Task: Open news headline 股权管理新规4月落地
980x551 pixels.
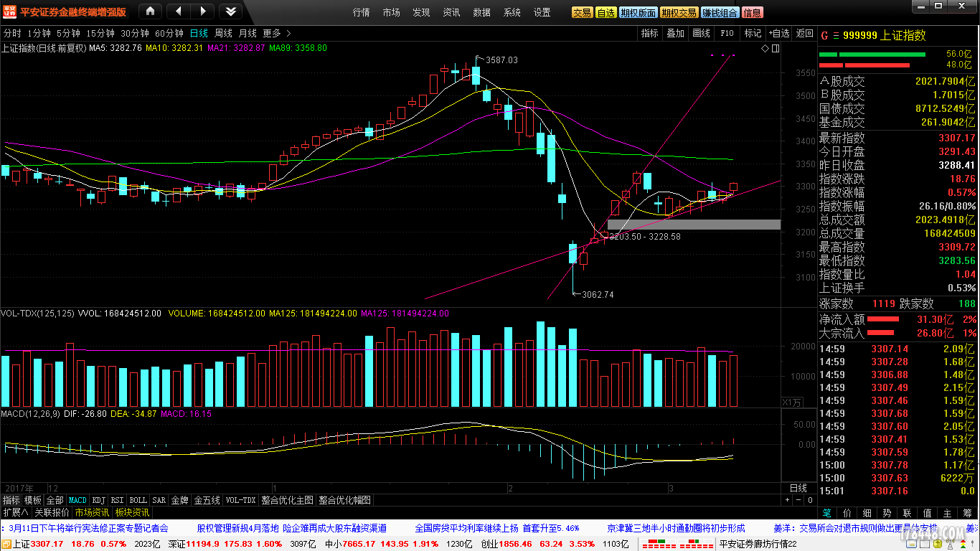Action: (238, 528)
